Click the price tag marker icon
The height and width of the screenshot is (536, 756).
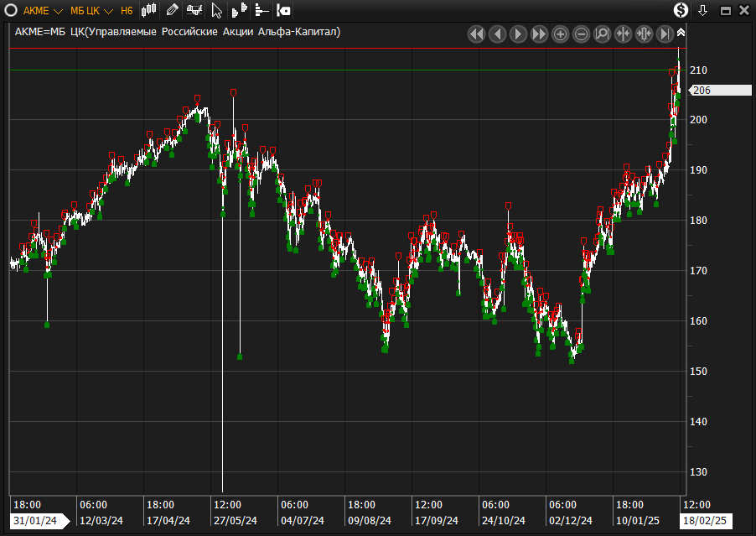coord(284,10)
